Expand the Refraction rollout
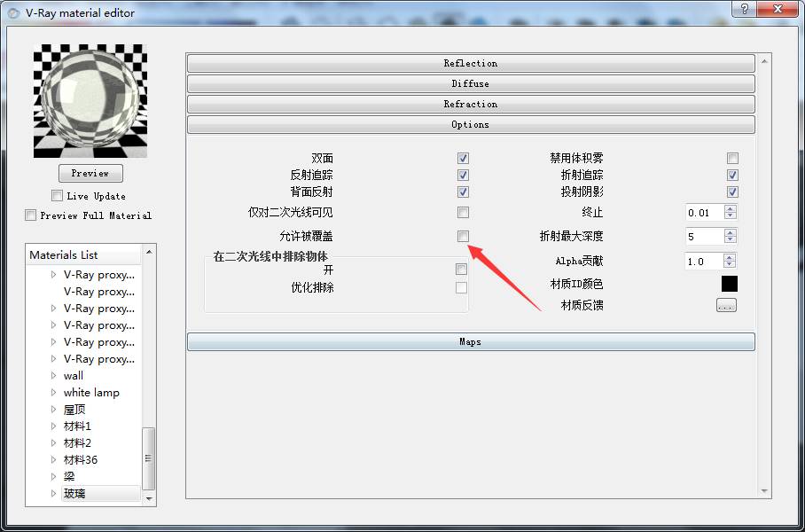Image resolution: width=805 pixels, height=532 pixels. pyautogui.click(x=471, y=105)
